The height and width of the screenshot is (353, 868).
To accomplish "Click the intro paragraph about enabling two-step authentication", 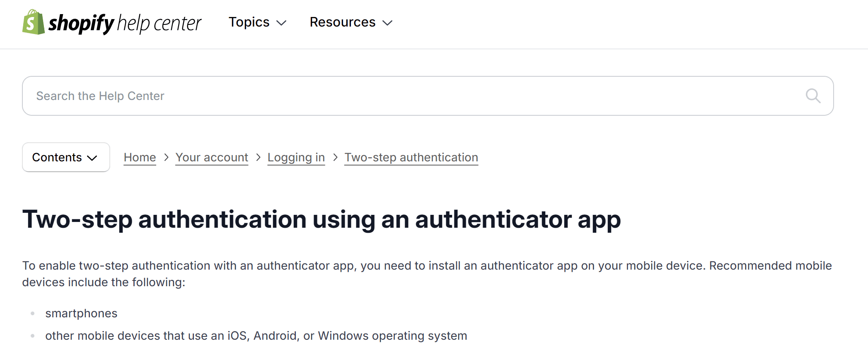I will [427, 274].
